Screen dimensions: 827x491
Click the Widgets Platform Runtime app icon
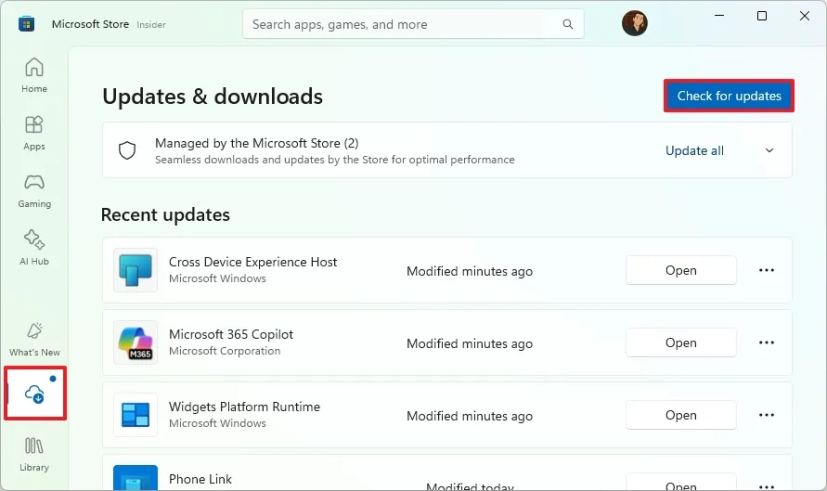point(136,415)
